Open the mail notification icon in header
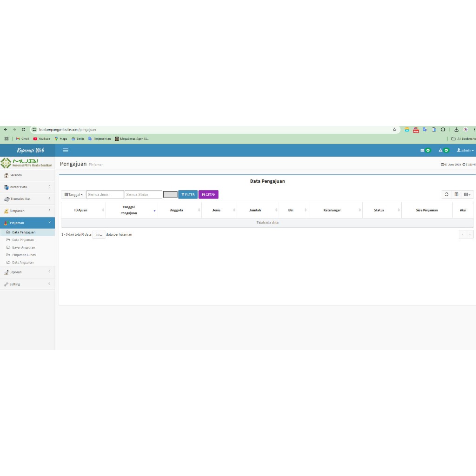 click(x=425, y=150)
